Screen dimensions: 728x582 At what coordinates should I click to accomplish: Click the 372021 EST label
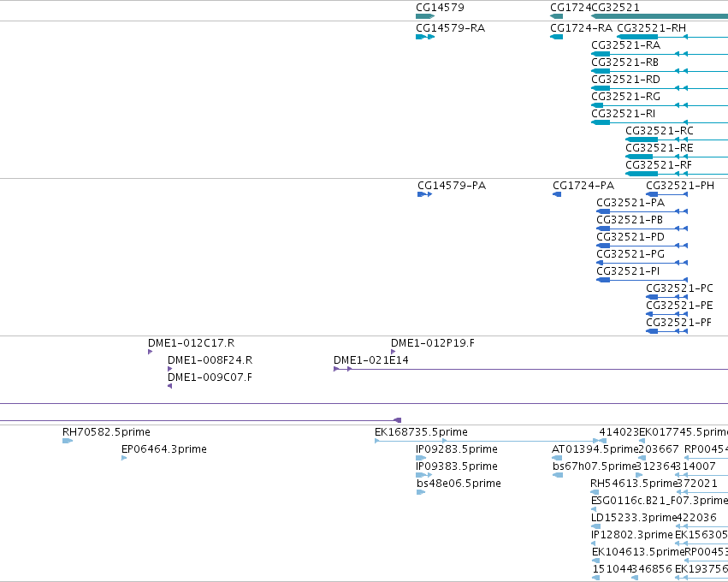(x=697, y=484)
